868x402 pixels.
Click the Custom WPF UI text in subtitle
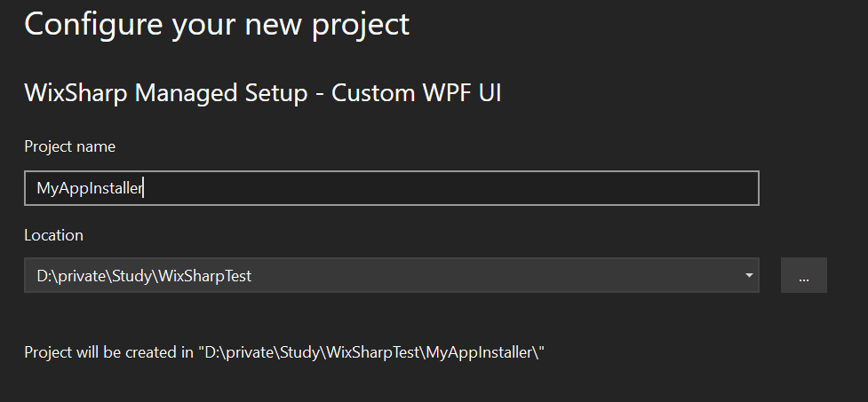pos(417,92)
